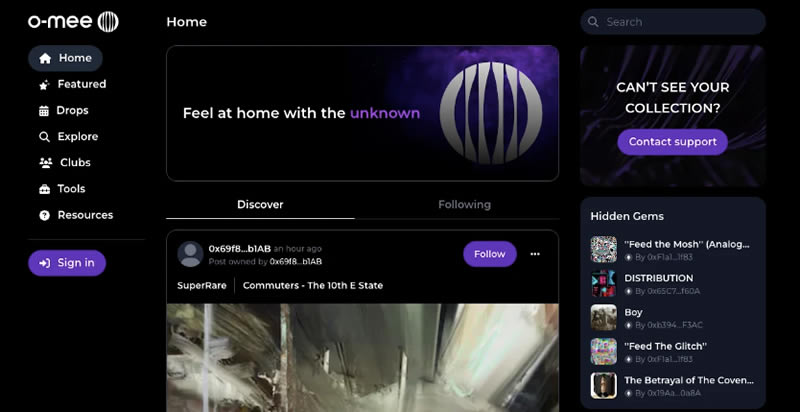Select the Discover tab
800x412 pixels.
[x=260, y=204]
